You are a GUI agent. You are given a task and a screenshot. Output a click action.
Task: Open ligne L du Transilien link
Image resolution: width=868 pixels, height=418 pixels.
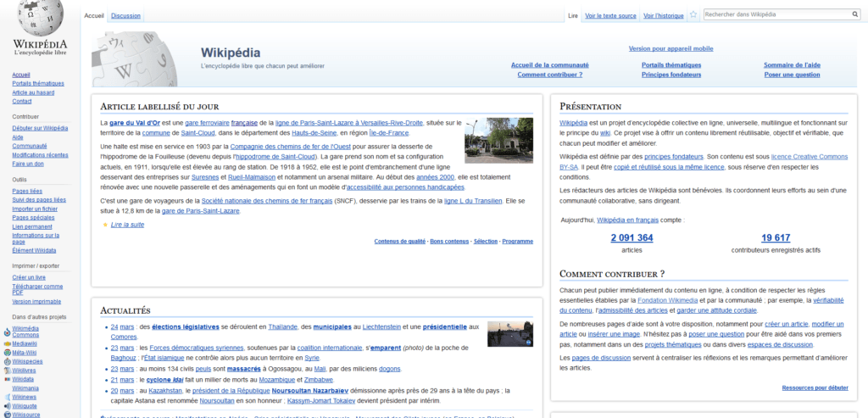click(473, 200)
